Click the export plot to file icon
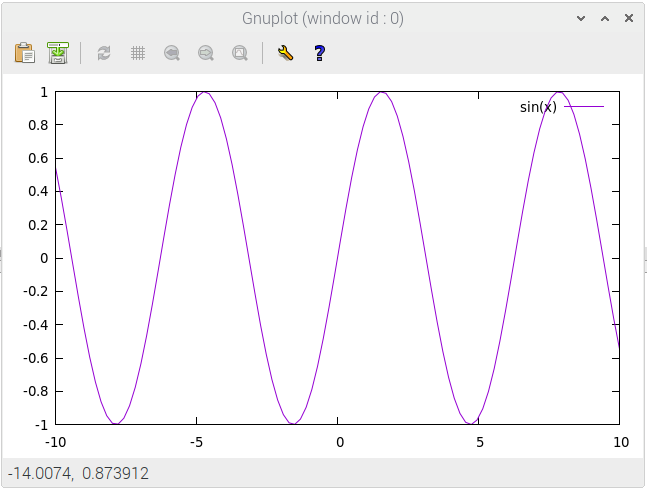Viewport: 647px width, 490px height. click(58, 53)
